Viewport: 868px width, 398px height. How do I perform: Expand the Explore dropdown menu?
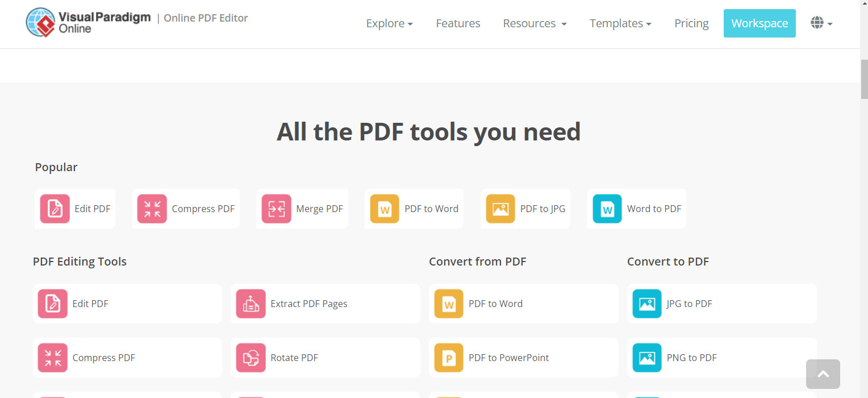coord(389,23)
